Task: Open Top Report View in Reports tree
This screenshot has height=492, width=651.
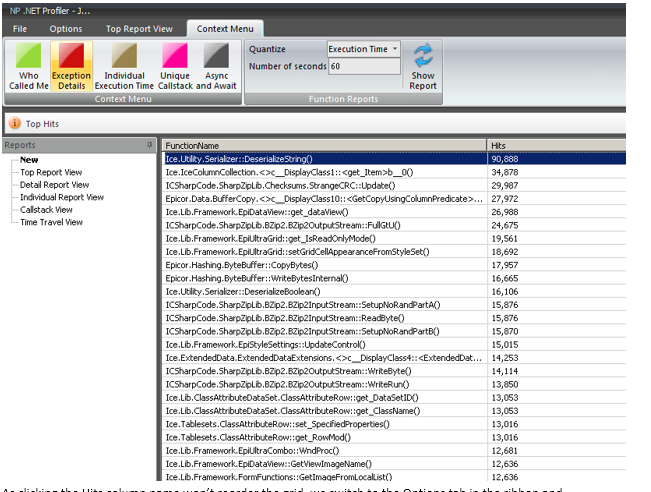Action: coord(51,172)
